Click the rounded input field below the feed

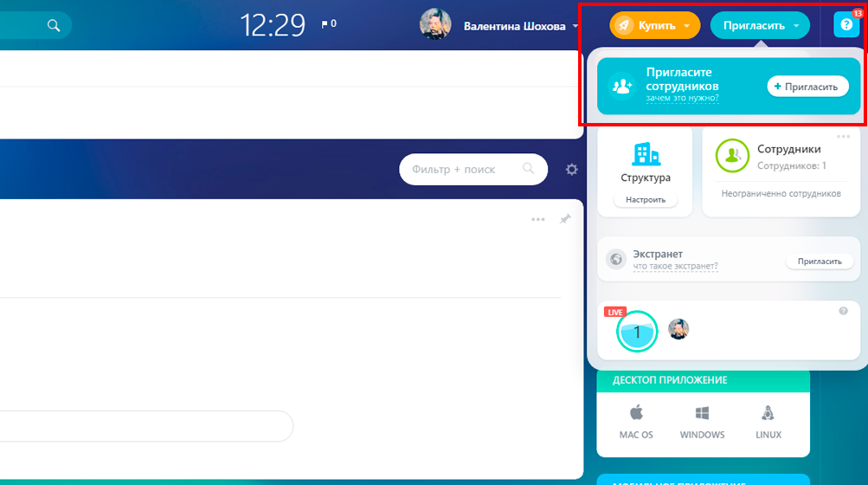click(147, 426)
